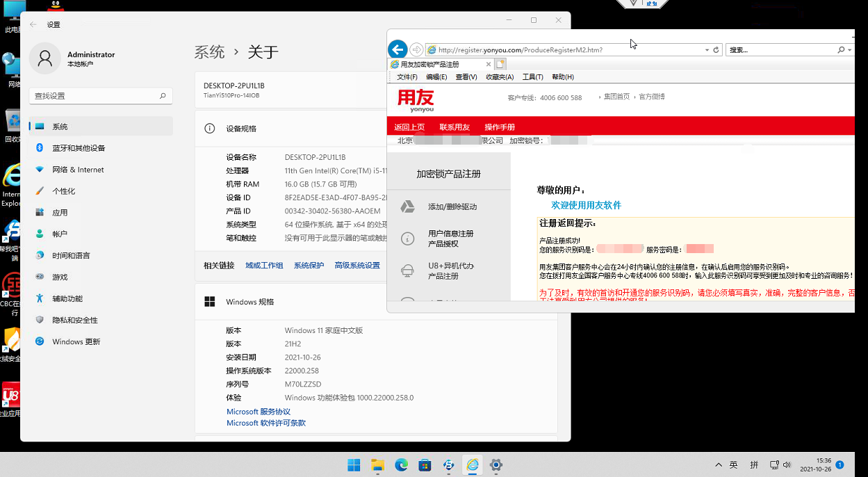868x477 pixels.
Task: Open 网络 & Internet settings
Action: 101,170
